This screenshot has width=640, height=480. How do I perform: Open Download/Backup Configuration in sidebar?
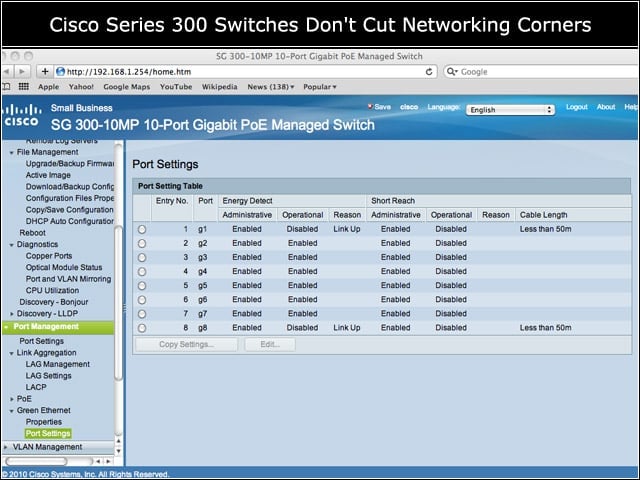(70, 187)
